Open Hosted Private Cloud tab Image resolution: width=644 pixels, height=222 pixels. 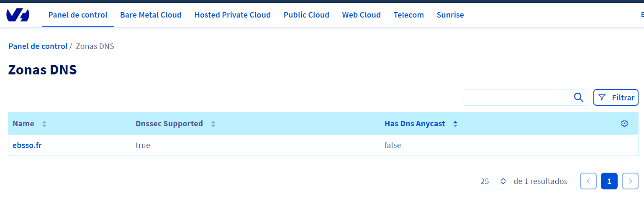[x=232, y=15]
